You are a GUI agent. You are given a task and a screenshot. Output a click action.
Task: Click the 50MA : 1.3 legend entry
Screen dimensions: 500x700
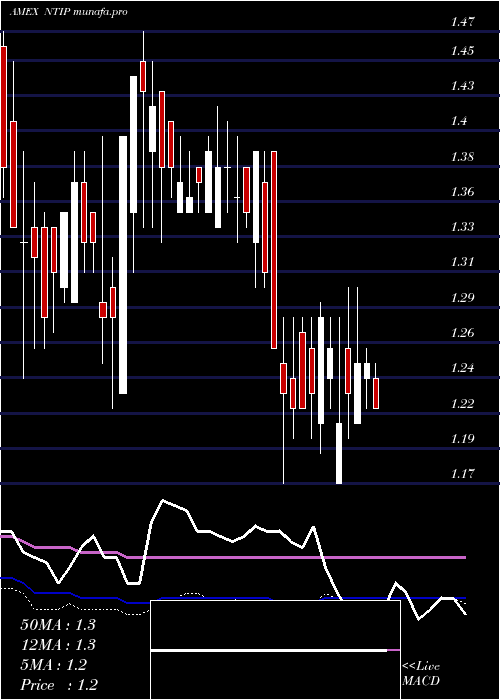click(x=58, y=625)
